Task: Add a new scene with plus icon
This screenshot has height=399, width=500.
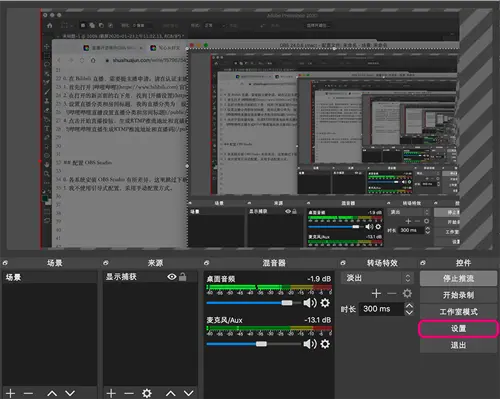Action: click(x=10, y=393)
